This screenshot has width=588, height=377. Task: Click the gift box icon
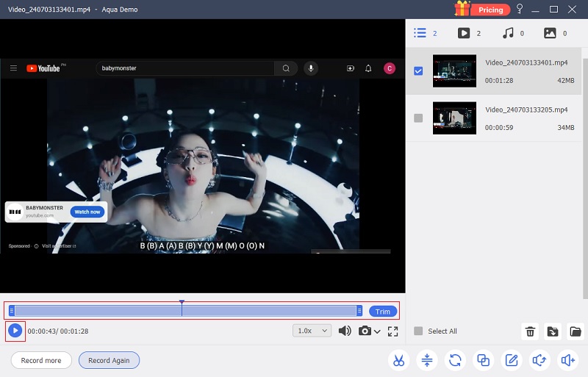462,8
